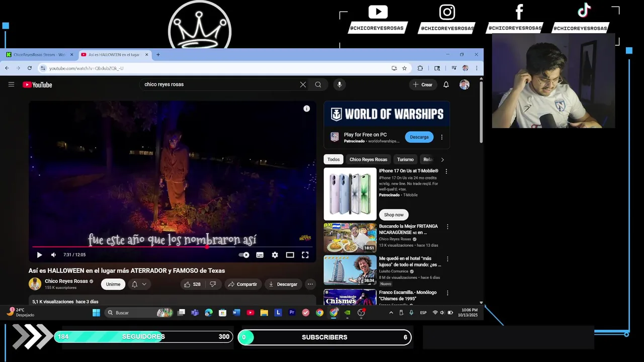Image resolution: width=644 pixels, height=362 pixels.
Task: Open more actions ellipsis below video
Action: click(x=310, y=284)
